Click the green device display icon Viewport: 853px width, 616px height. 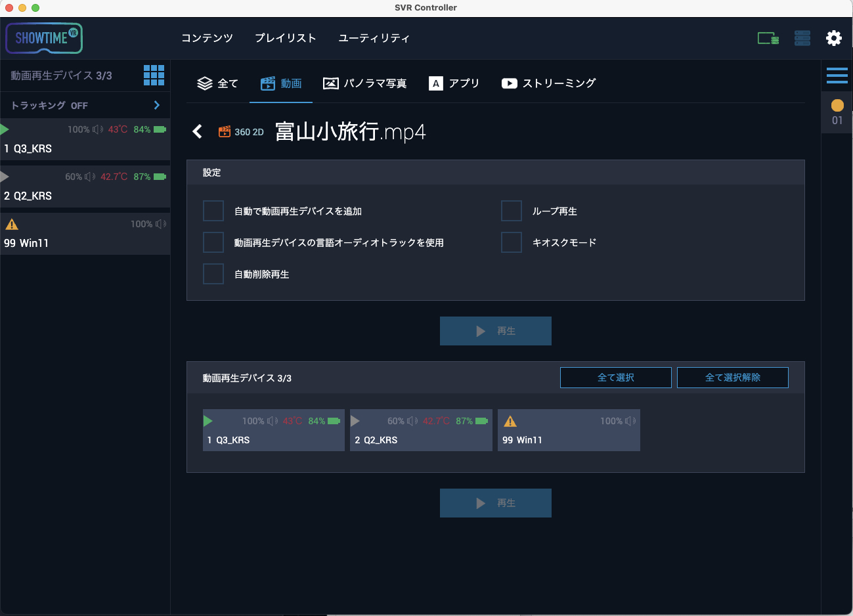pyautogui.click(x=768, y=38)
